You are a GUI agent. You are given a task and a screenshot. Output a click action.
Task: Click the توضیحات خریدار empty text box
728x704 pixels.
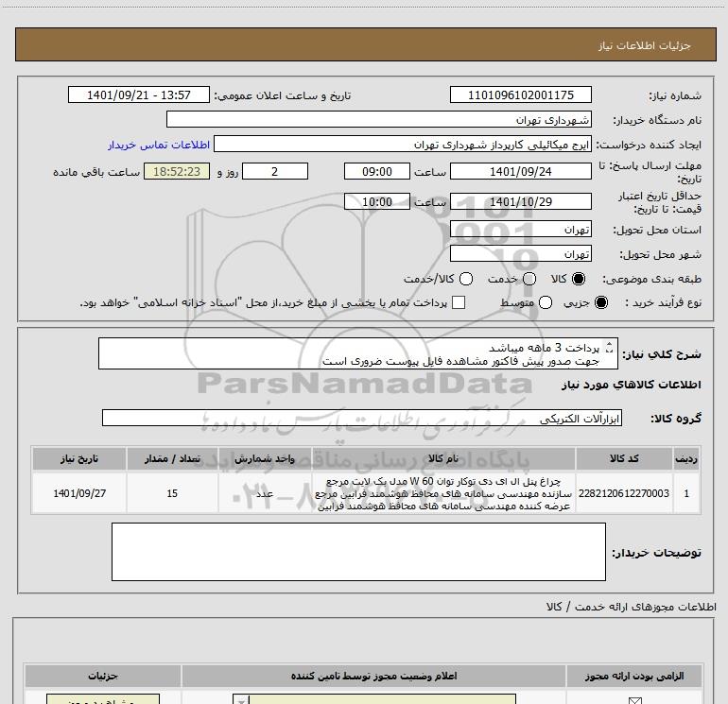358,552
